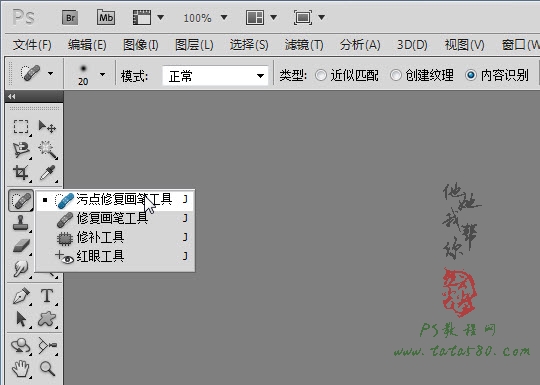Screen dimensions: 540x385
Task: Select the 3D Camera tool
Action: click(48, 346)
